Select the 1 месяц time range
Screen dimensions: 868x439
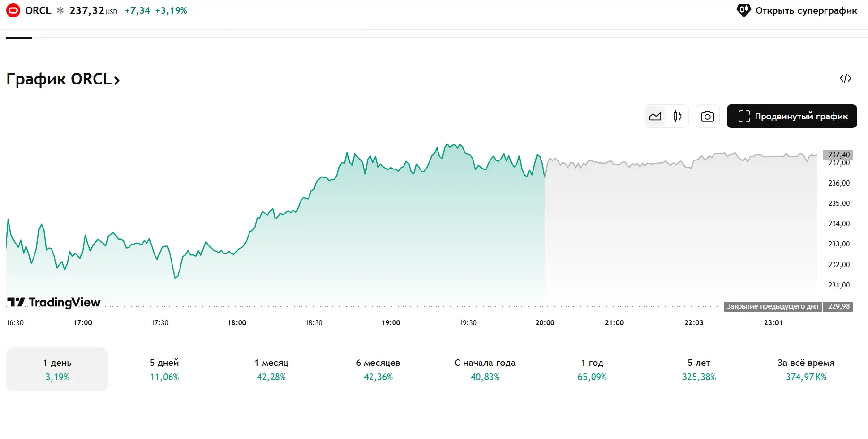[x=271, y=369]
